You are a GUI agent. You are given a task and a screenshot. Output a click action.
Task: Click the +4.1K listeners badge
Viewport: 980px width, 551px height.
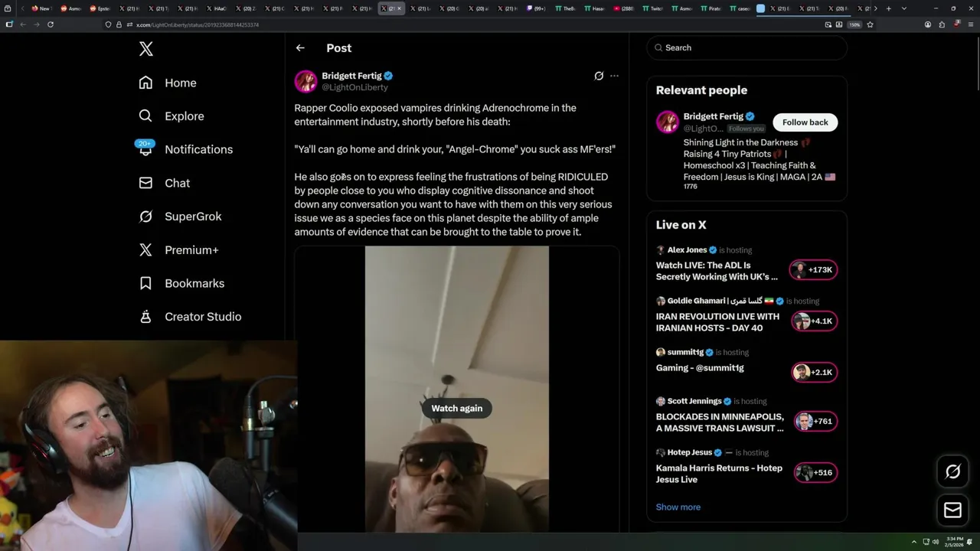pos(814,321)
